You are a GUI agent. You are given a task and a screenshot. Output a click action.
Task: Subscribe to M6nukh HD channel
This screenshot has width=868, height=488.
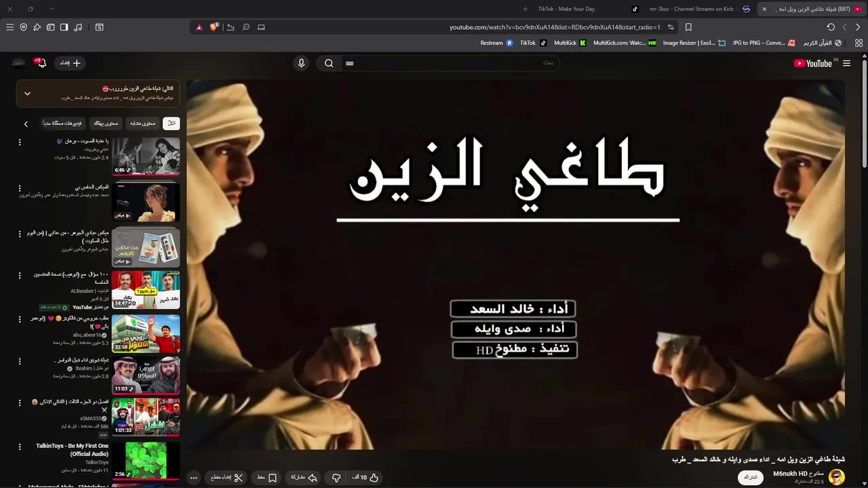tap(751, 477)
